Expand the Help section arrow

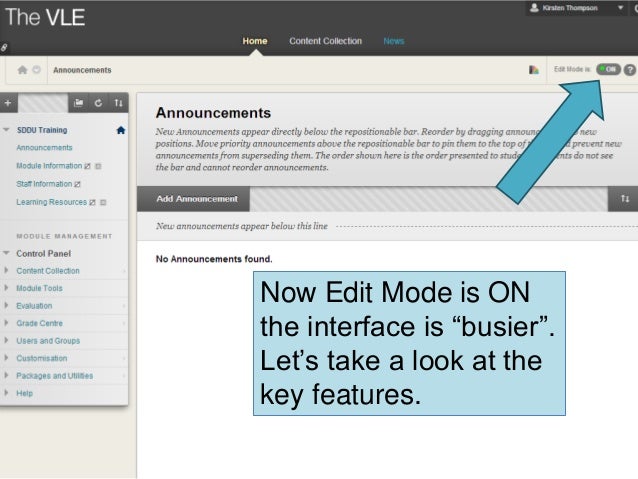[6, 393]
